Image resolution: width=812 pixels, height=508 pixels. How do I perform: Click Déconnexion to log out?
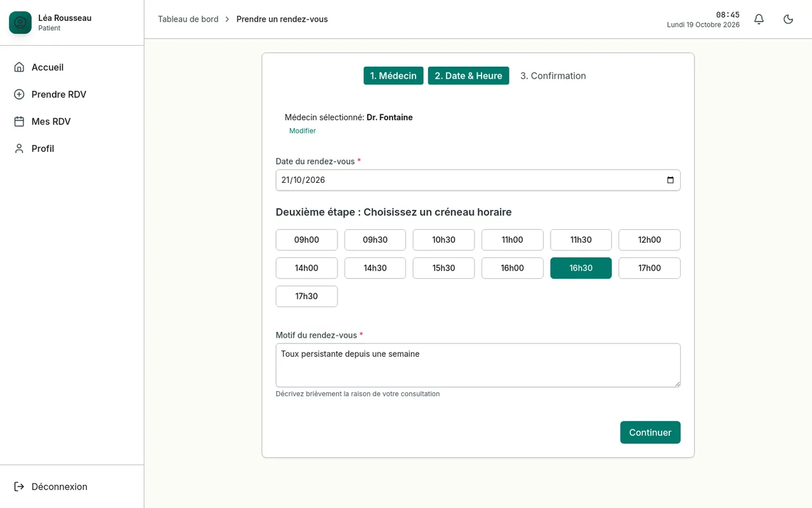pos(72,486)
